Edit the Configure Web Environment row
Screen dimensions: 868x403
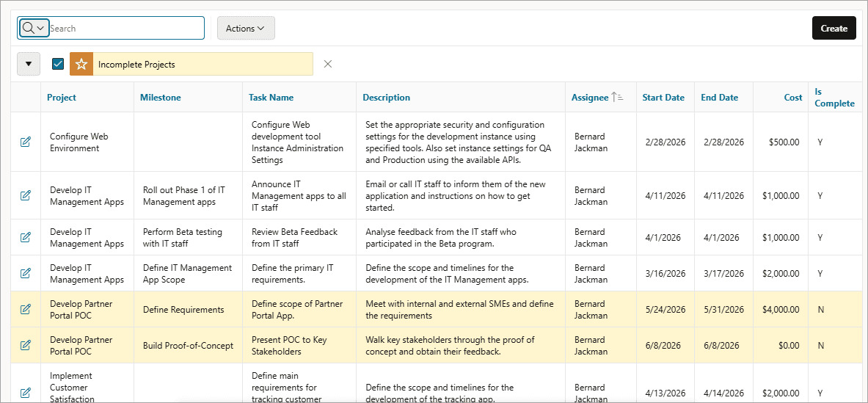click(26, 142)
